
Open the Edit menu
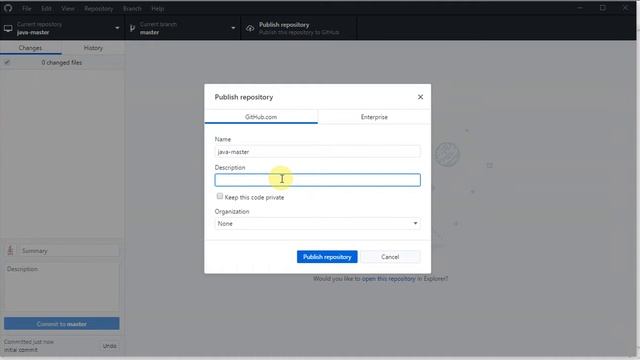tap(46, 8)
